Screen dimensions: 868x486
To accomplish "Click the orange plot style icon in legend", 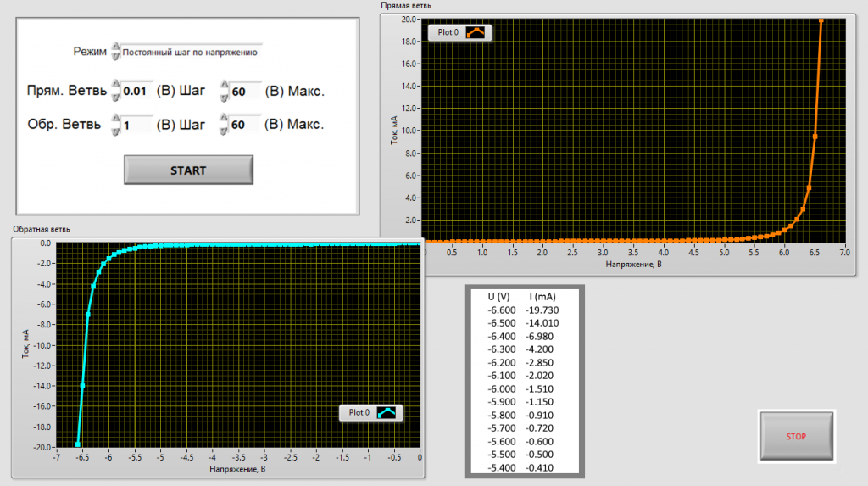I will point(476,33).
